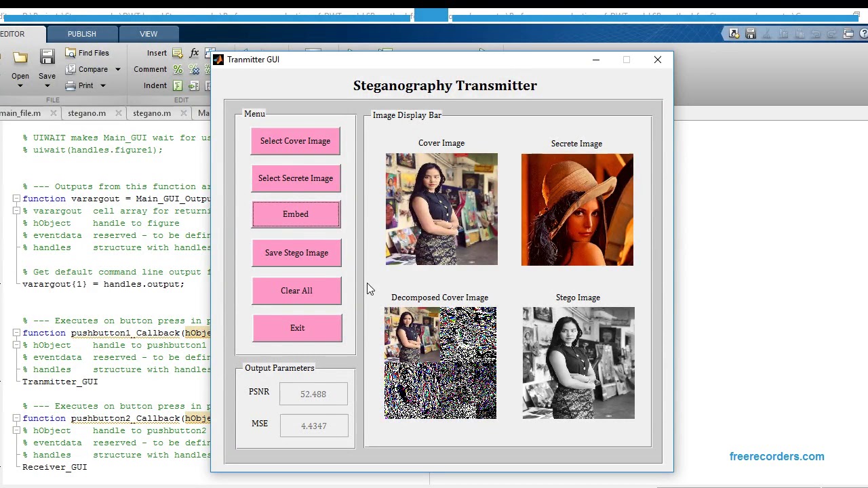Click the Find Files tool
This screenshot has height=488, width=868.
click(87, 53)
